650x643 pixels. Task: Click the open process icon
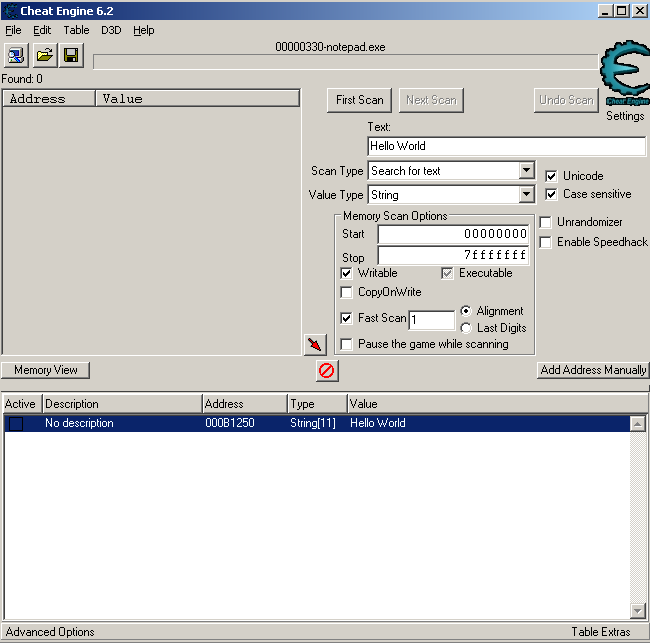click(x=17, y=55)
